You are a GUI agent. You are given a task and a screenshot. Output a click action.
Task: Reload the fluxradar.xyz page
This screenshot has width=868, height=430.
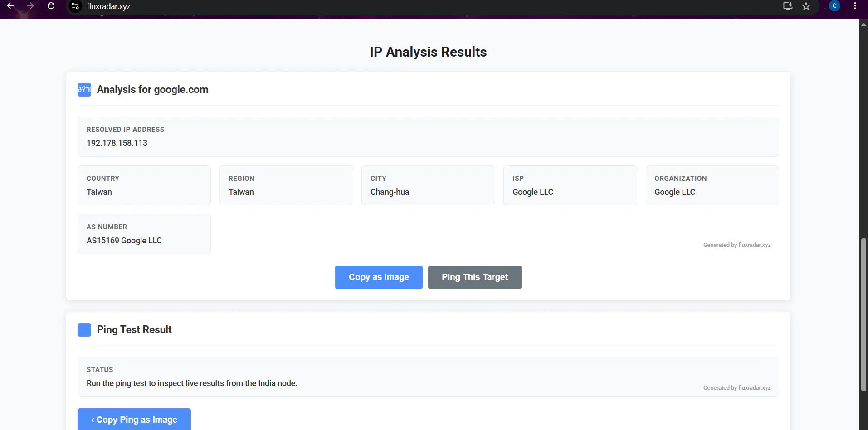point(51,6)
